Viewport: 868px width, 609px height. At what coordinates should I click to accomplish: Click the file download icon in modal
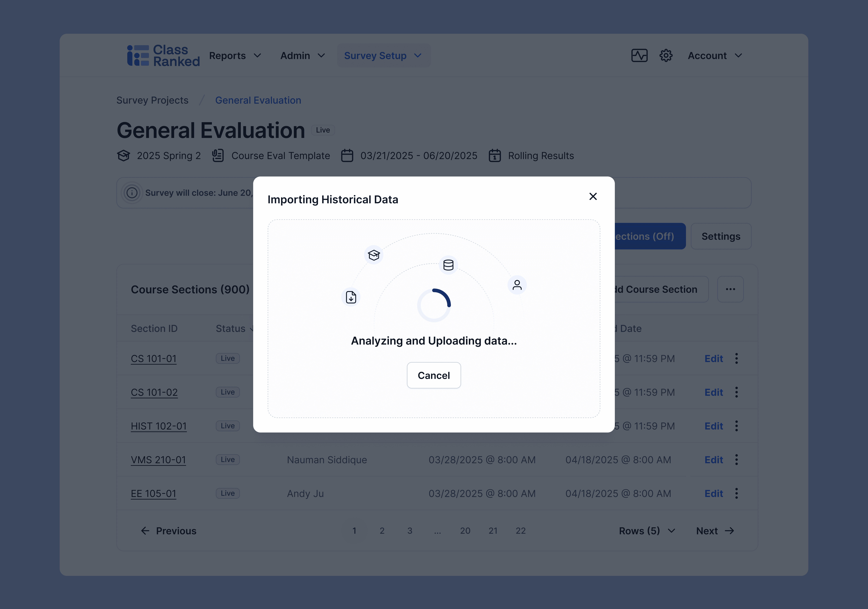(x=351, y=297)
